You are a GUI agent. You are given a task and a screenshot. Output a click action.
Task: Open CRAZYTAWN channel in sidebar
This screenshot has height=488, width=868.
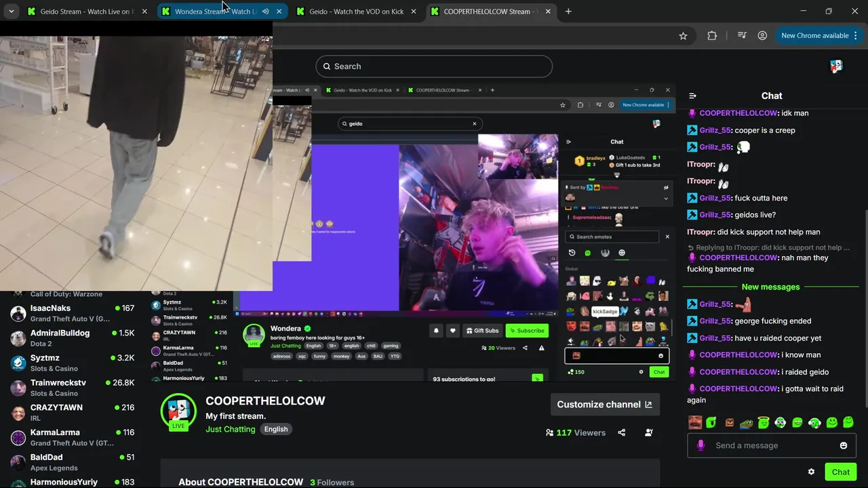(x=71, y=412)
